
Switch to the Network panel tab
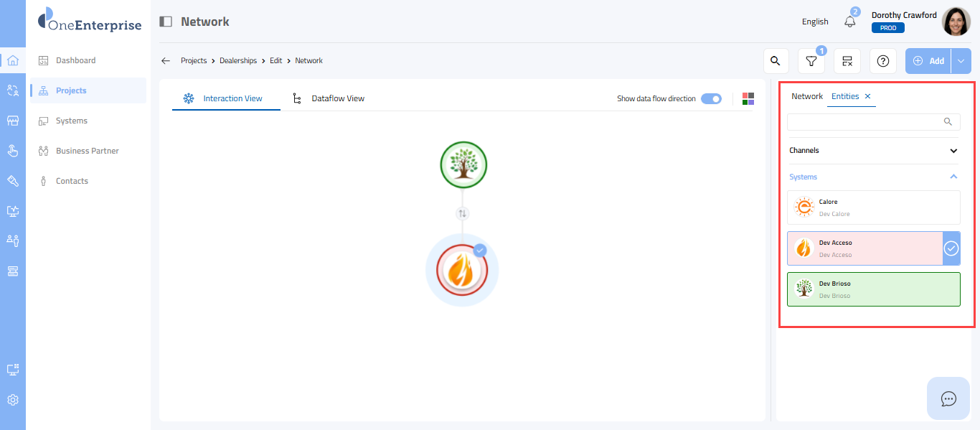pyautogui.click(x=807, y=96)
